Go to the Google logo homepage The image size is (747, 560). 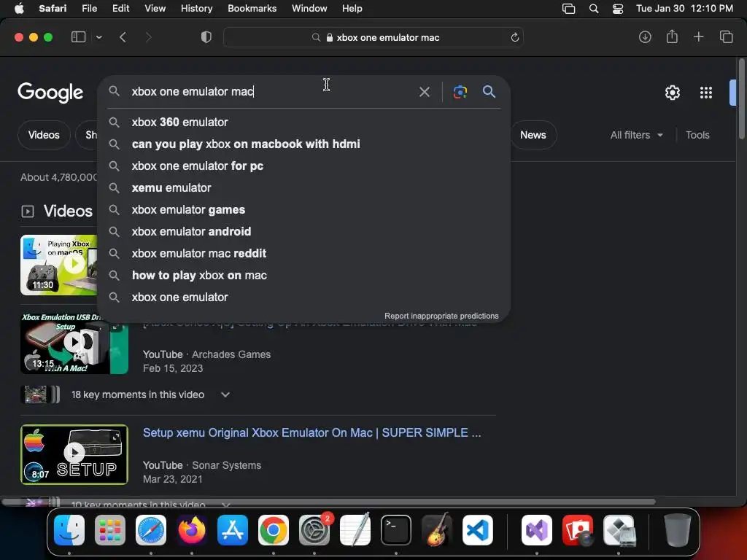point(50,93)
